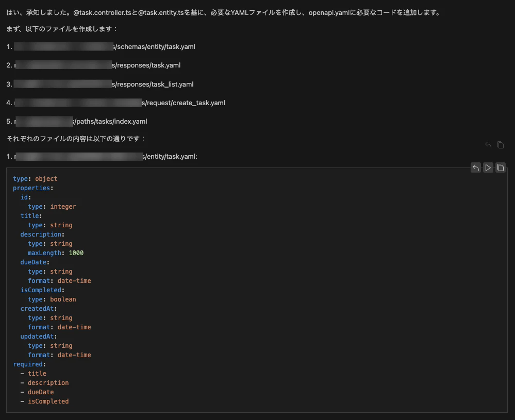This screenshot has width=515, height=420.
Task: Click the 'type: boolean' code line
Action: 52,299
